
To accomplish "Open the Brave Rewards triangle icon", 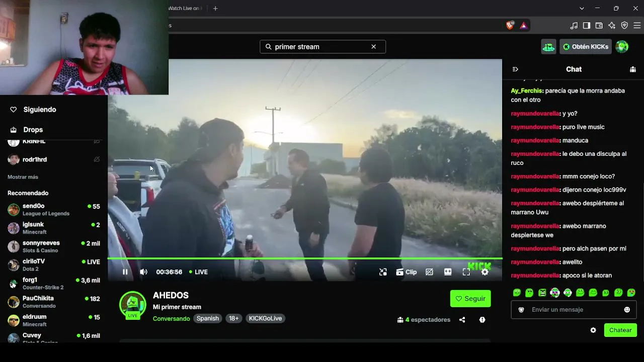I will [x=524, y=25].
